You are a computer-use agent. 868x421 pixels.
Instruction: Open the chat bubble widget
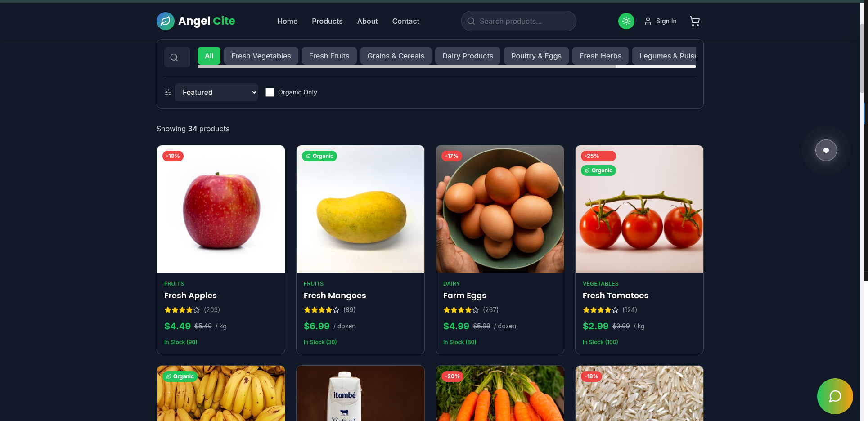click(835, 396)
